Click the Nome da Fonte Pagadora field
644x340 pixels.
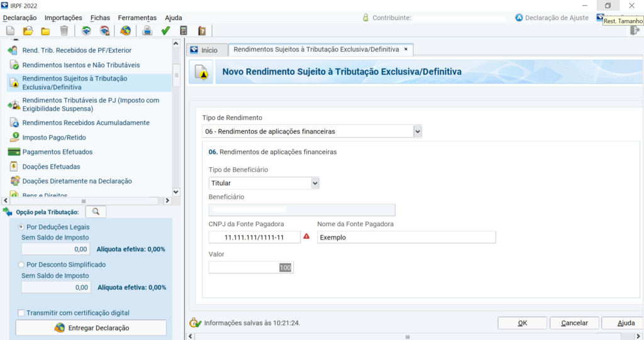pos(406,238)
